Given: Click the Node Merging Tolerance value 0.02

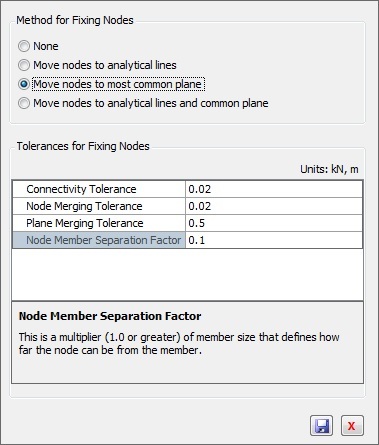Looking at the screenshot, I should [274, 206].
